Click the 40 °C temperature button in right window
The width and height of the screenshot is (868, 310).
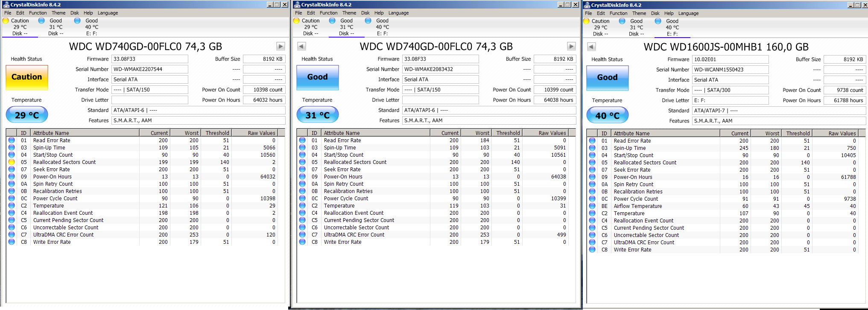608,115
